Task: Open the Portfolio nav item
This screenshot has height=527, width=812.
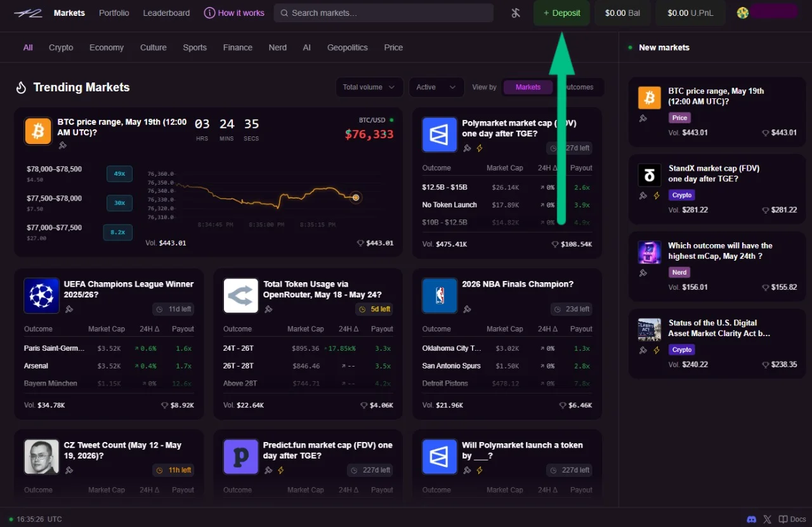Action: (x=114, y=13)
